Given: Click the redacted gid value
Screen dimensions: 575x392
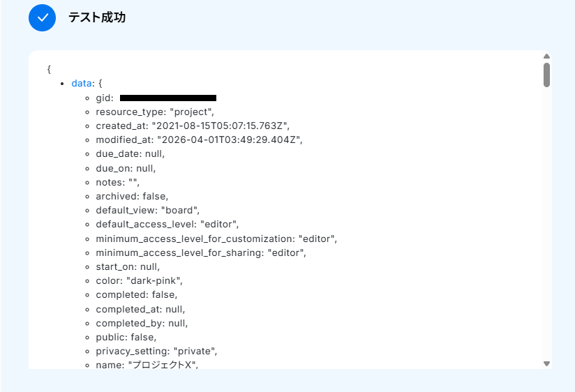Looking at the screenshot, I should [x=168, y=98].
